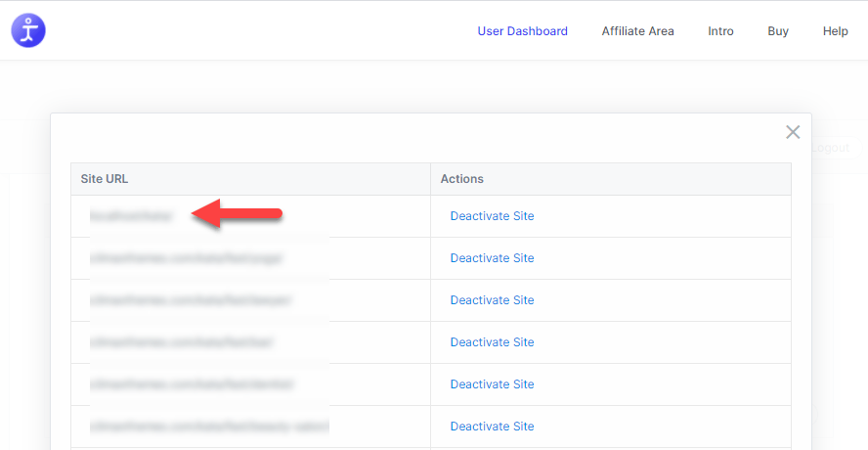Choose Deactivate Site in the fifth row
Viewport: 868px width, 450px height.
(x=492, y=384)
